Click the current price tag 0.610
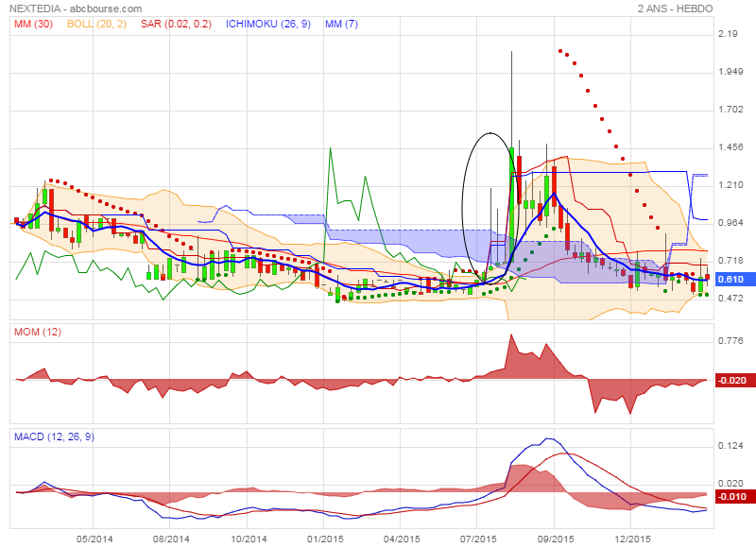756x548 pixels. [x=735, y=280]
